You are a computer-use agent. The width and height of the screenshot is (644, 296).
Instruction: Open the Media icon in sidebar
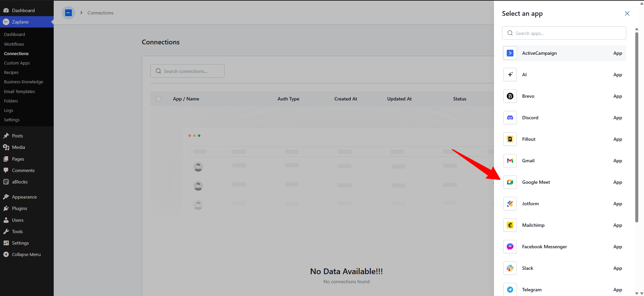pyautogui.click(x=6, y=147)
